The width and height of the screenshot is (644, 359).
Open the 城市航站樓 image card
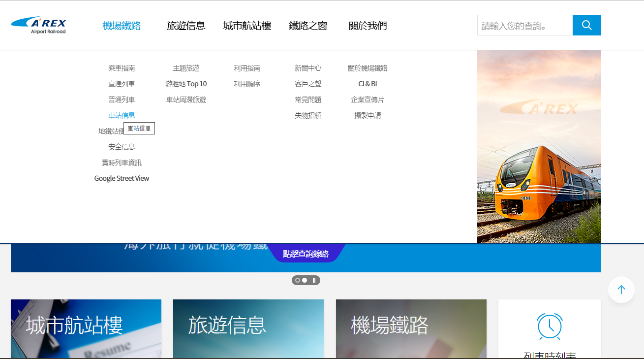pyautogui.click(x=86, y=329)
